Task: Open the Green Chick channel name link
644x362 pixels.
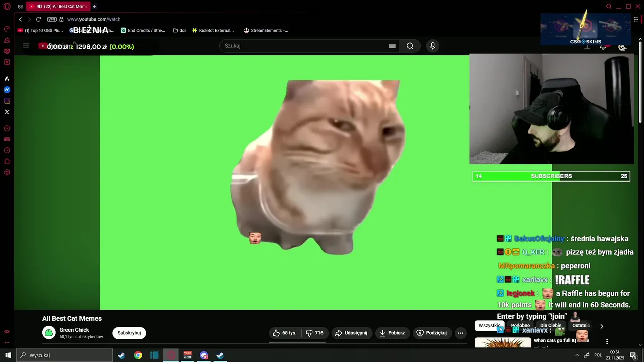Action: [x=74, y=330]
